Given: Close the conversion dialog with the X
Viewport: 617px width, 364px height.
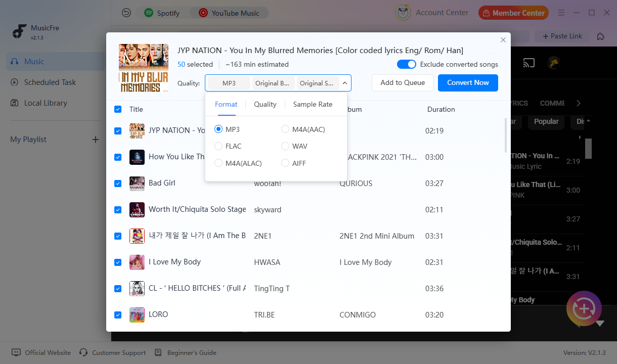Looking at the screenshot, I should [503, 40].
